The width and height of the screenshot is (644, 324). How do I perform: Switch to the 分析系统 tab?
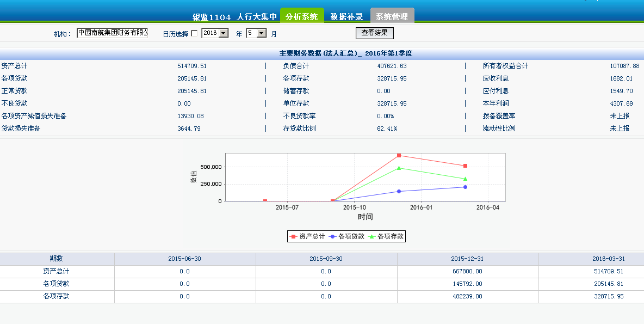click(302, 16)
